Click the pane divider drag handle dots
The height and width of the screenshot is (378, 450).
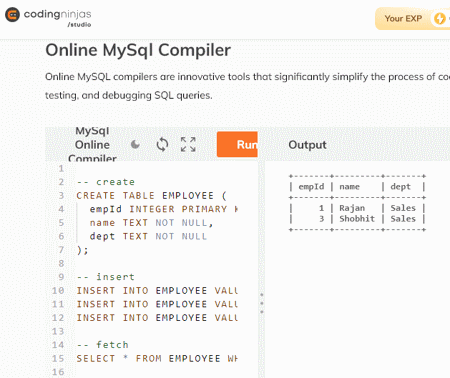[262, 303]
